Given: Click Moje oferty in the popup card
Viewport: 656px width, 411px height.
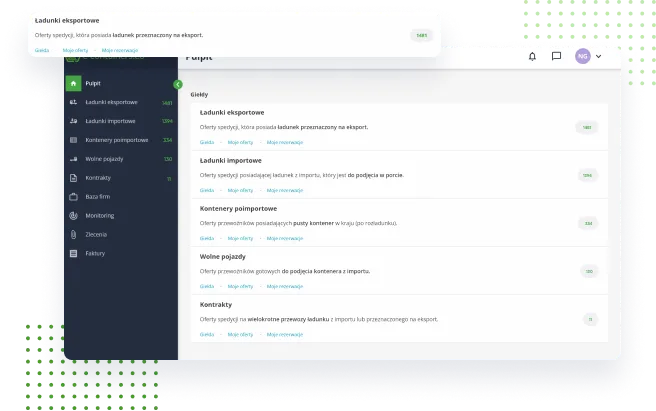Looking at the screenshot, I should (x=76, y=49).
